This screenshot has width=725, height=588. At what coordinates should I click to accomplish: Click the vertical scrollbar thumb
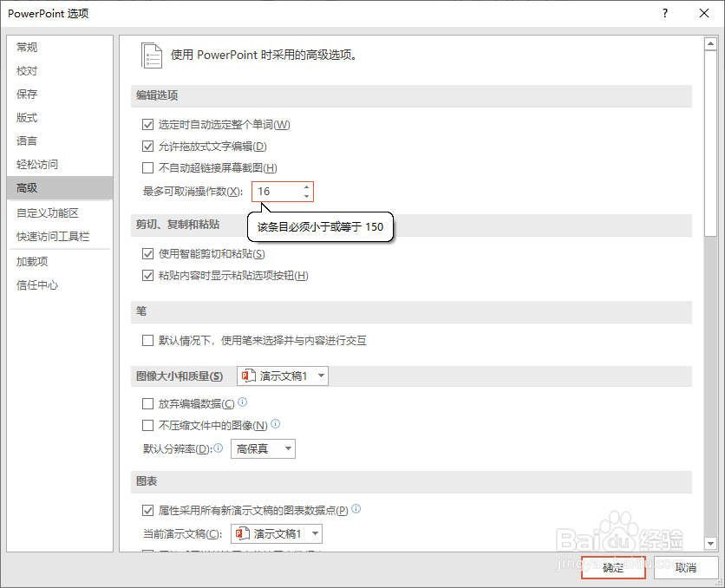[710, 144]
